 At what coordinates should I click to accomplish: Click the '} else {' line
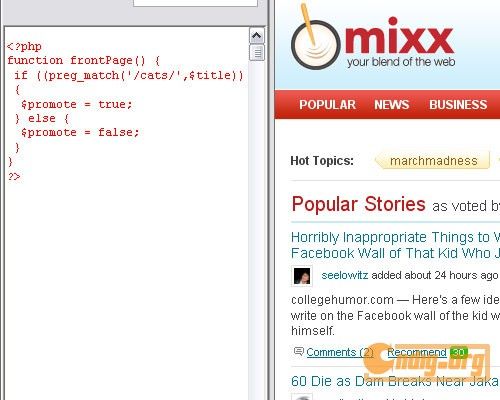42,118
